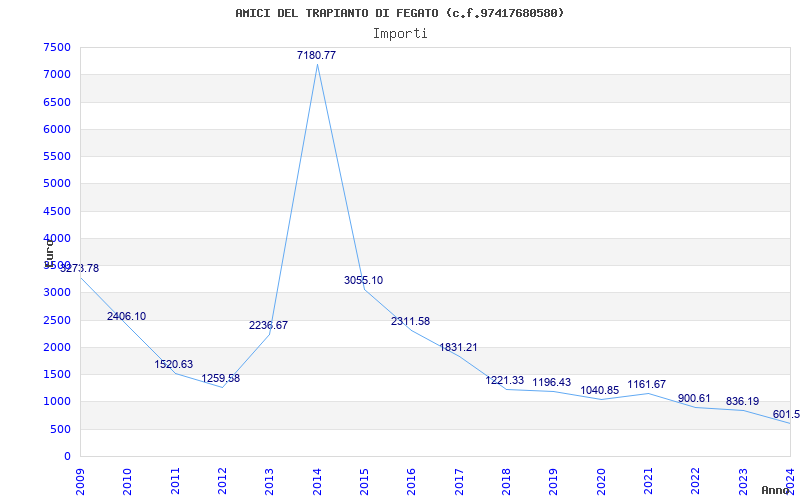
Task: Click the 0 y-axis tick label
Action: 67,456
